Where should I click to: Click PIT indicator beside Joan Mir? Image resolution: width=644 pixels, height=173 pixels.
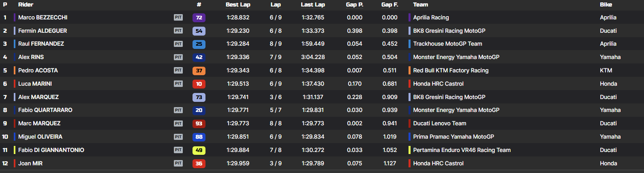point(178,163)
